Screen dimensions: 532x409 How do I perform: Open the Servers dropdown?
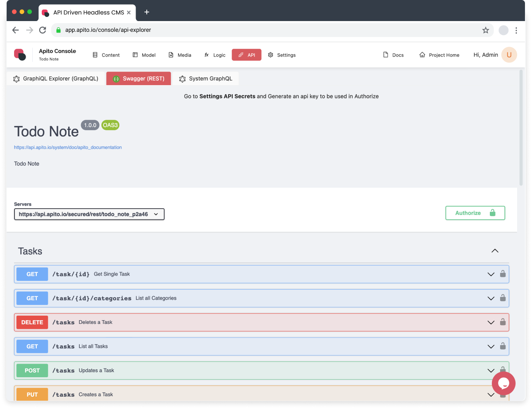pos(89,214)
